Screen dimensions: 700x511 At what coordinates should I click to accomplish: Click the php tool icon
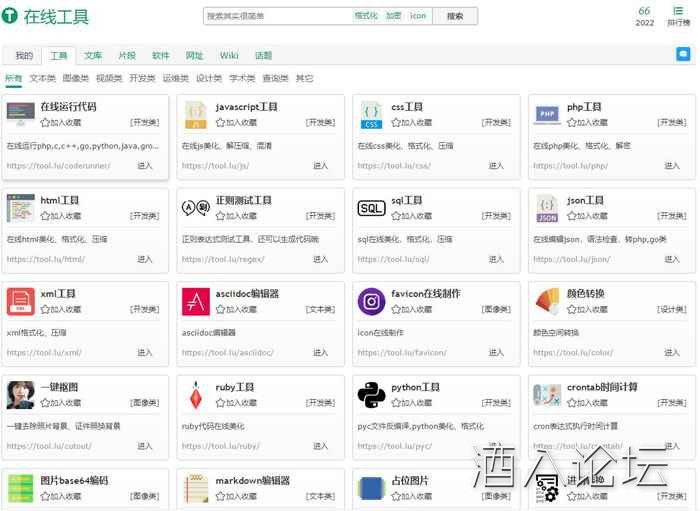tap(547, 115)
